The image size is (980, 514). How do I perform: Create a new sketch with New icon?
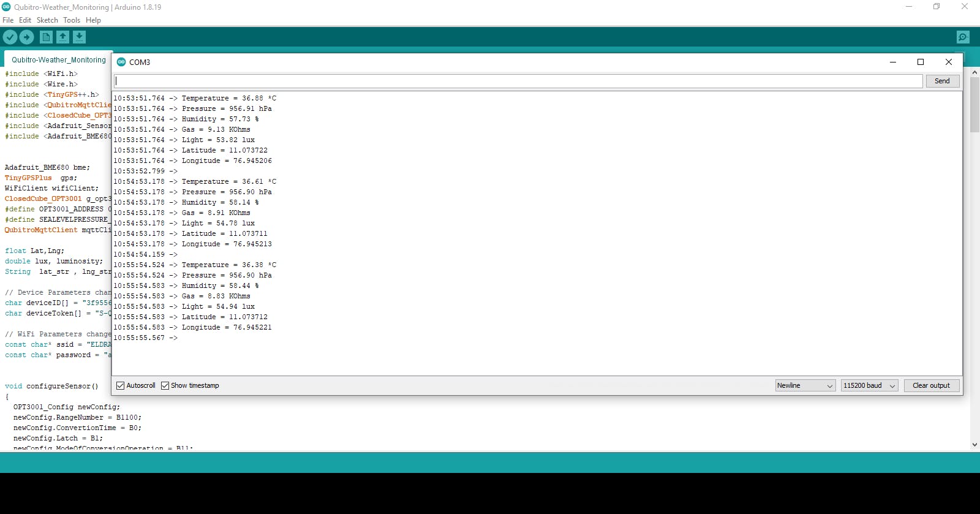pyautogui.click(x=46, y=37)
